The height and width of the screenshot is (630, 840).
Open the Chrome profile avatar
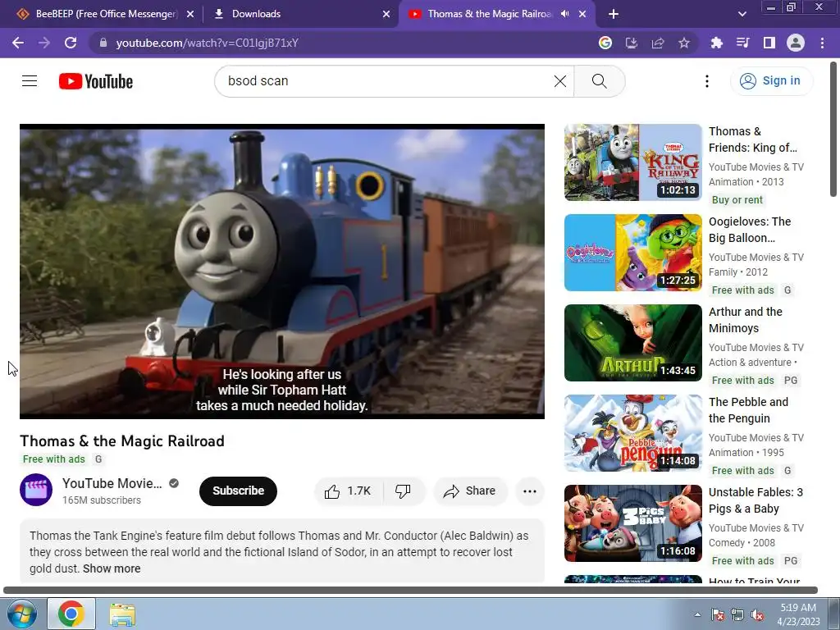(x=796, y=43)
